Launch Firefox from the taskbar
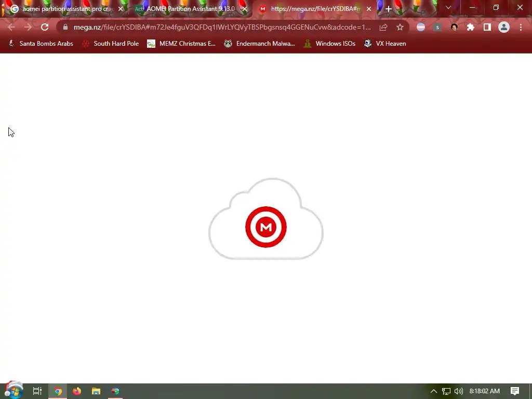This screenshot has height=399, width=532. click(x=77, y=391)
